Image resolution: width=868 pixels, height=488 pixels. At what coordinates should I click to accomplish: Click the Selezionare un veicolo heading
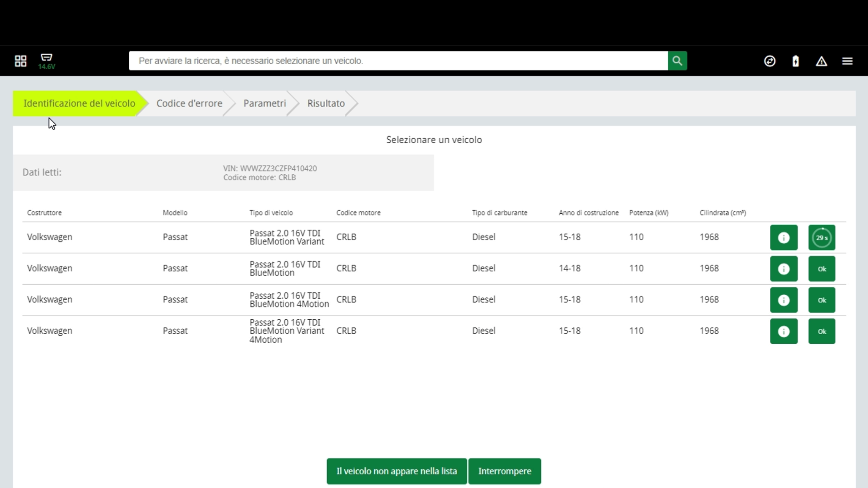pyautogui.click(x=434, y=140)
